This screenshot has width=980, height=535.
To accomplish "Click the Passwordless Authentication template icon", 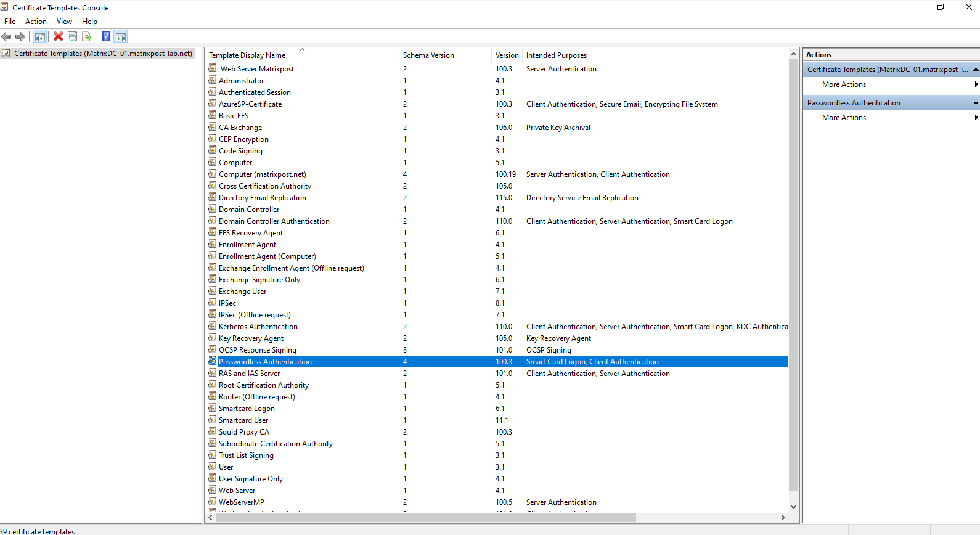I will (x=213, y=361).
